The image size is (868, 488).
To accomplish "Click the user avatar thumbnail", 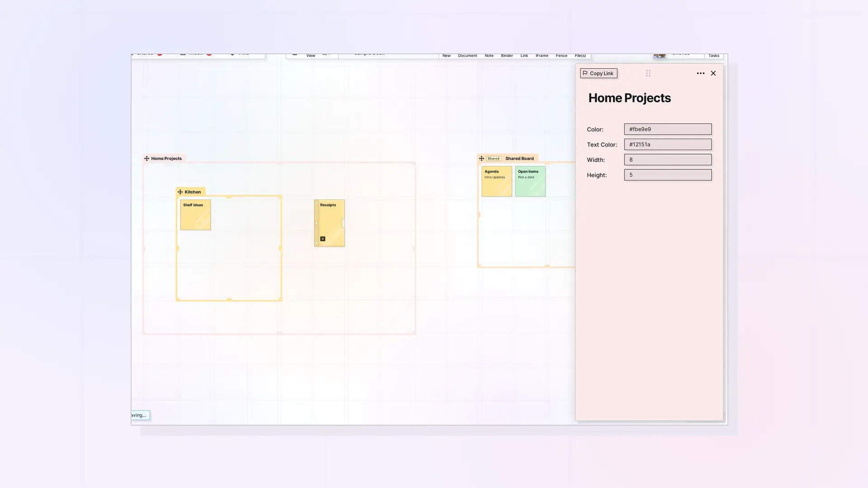I will tap(660, 56).
